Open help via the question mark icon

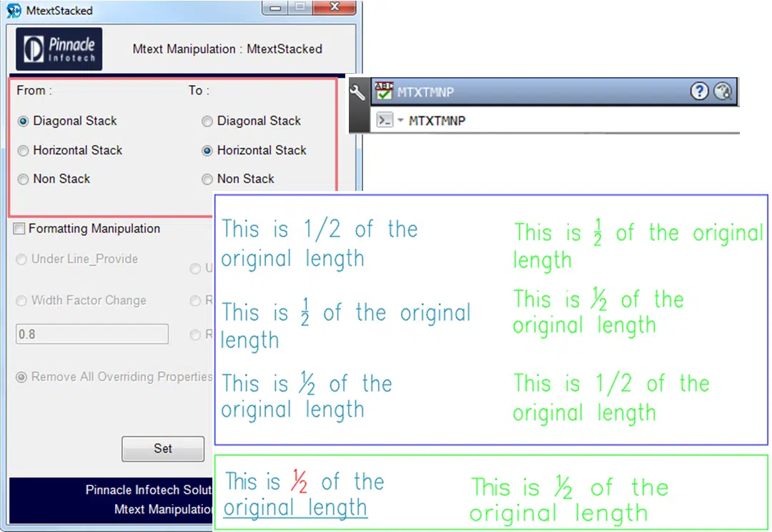click(x=699, y=92)
